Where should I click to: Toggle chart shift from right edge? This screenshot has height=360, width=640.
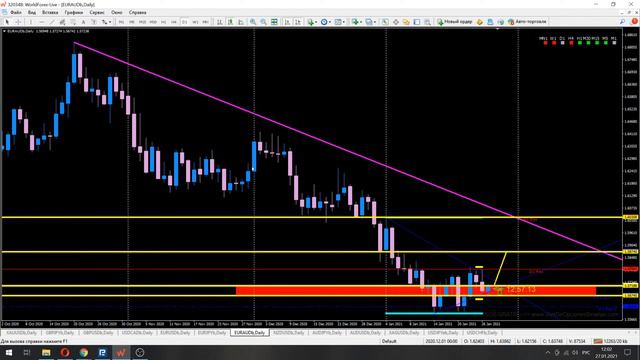(x=298, y=22)
